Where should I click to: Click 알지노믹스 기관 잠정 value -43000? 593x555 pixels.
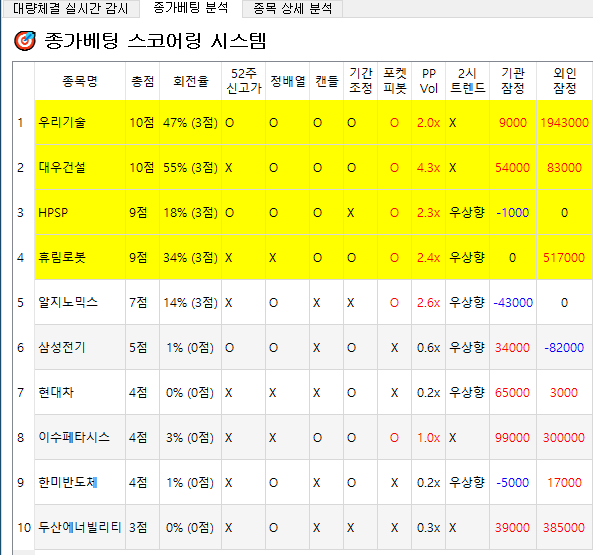(513, 302)
